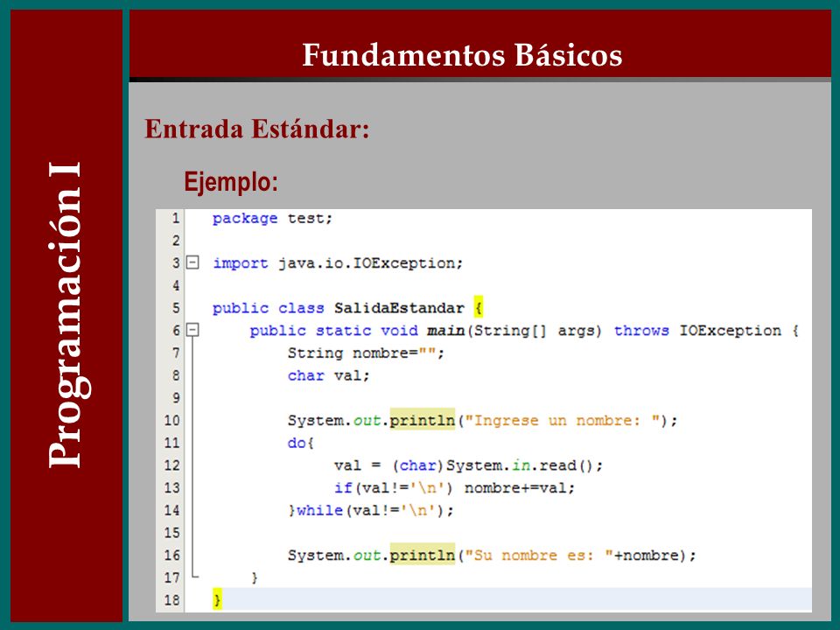Click the 'Ejemplo:' subheading
840x630 pixels.
pyautogui.click(x=231, y=182)
